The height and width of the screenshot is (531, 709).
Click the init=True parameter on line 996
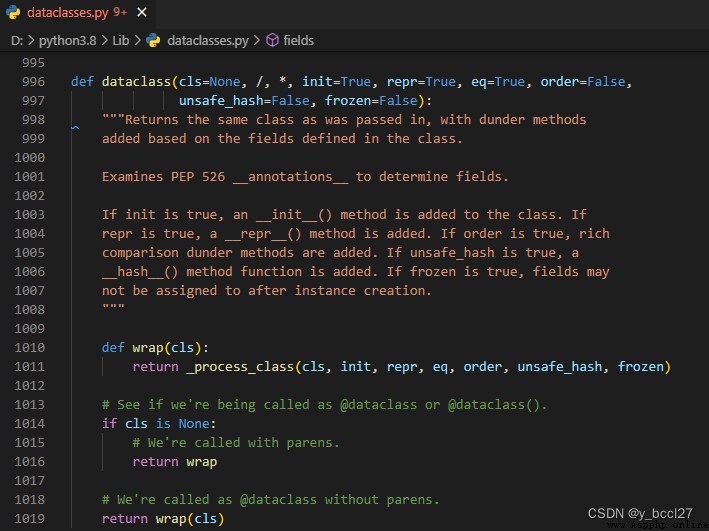pos(336,82)
